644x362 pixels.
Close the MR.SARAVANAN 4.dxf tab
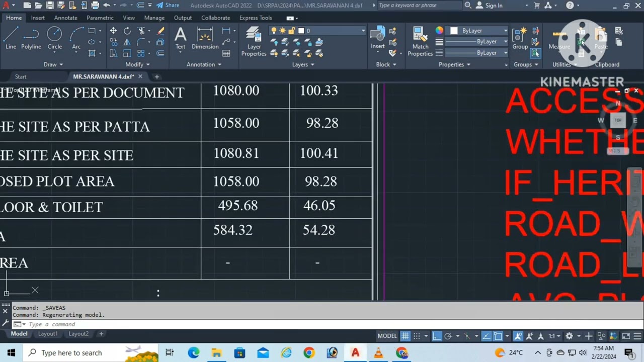140,76
